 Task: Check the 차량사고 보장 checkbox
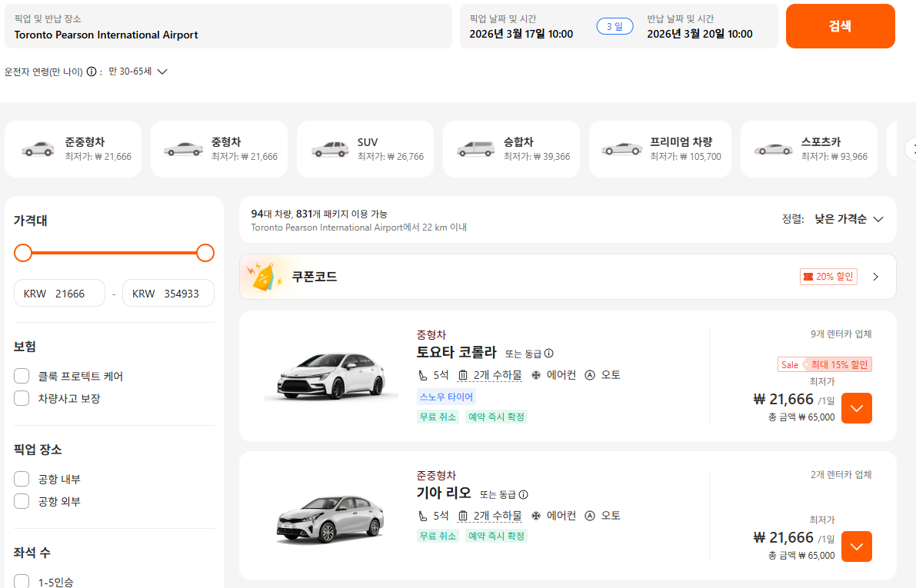[x=22, y=398]
